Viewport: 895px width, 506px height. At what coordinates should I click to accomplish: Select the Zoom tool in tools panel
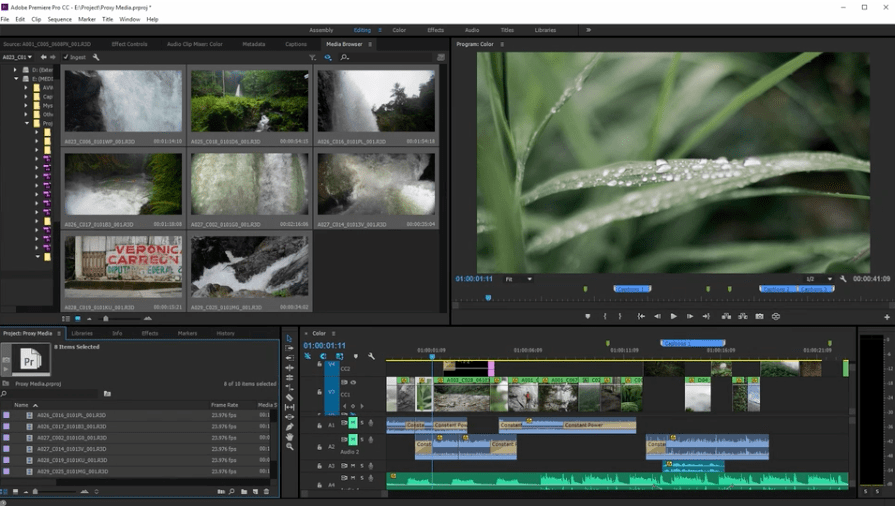coord(289,447)
